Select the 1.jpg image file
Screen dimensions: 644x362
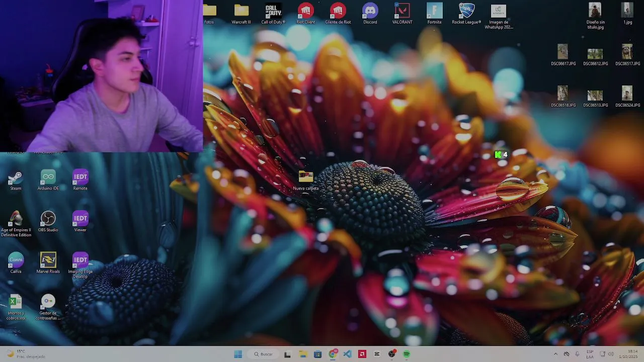pos(627,14)
